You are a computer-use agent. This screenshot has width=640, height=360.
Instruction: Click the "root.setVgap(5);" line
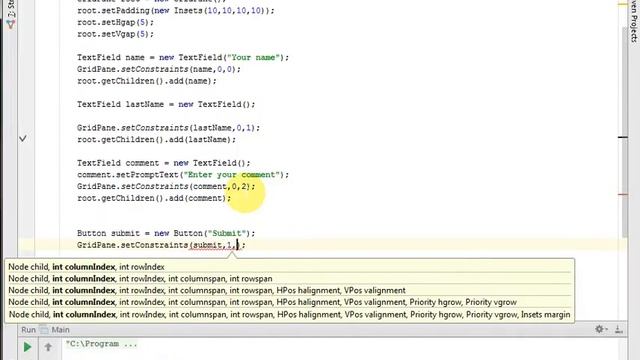coord(116,34)
